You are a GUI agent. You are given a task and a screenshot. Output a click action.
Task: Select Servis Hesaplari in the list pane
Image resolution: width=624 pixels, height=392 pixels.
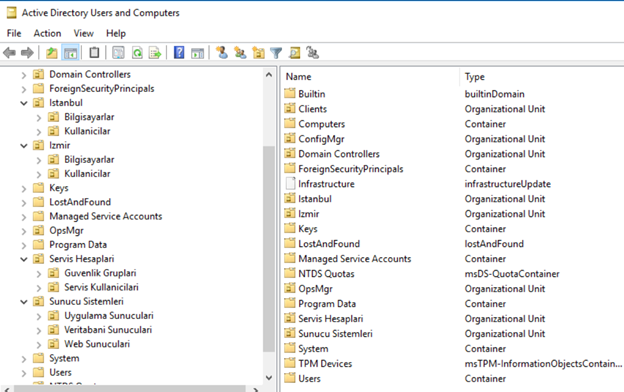tap(331, 319)
